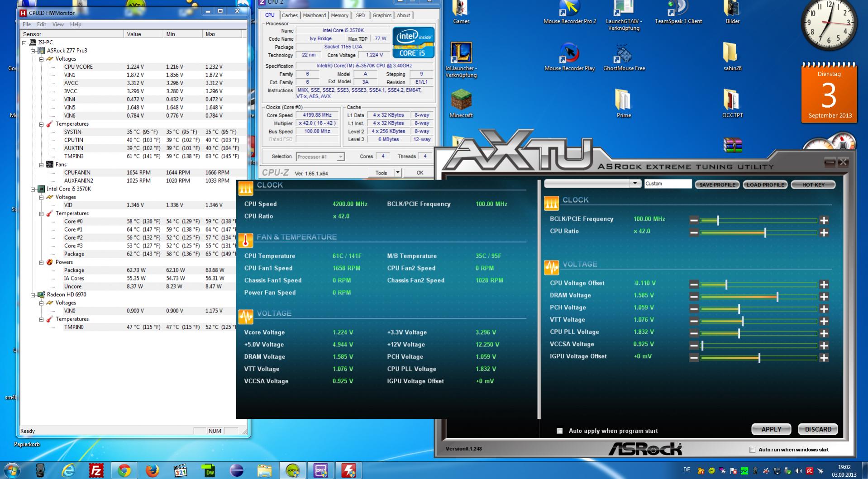Open the volume control tray icon
868x479 pixels.
point(799,471)
